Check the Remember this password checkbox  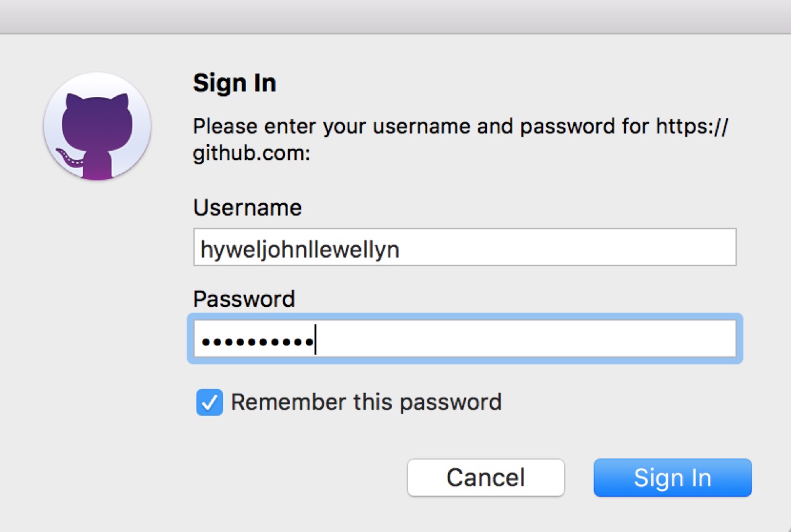(x=209, y=403)
